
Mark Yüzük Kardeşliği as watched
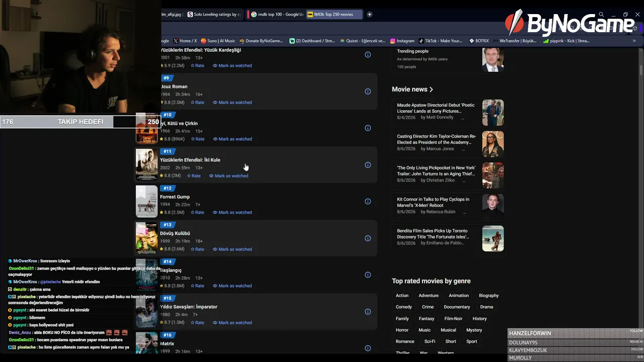coord(232,66)
